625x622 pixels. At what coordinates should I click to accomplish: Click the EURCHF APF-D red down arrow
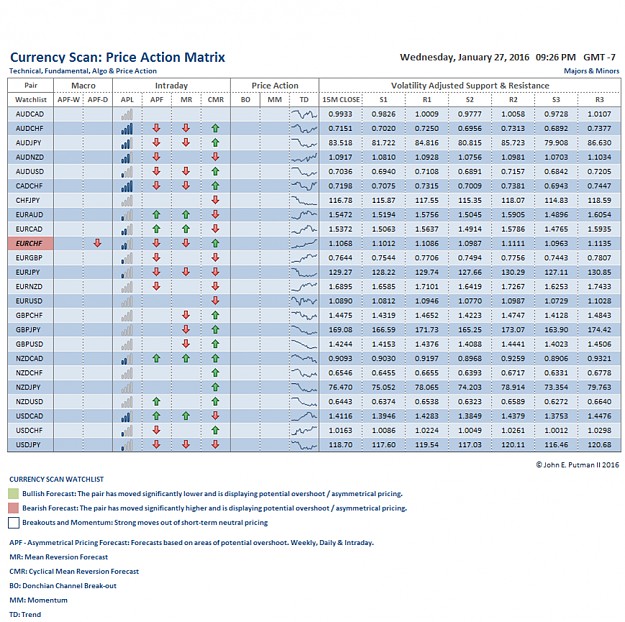[97, 243]
